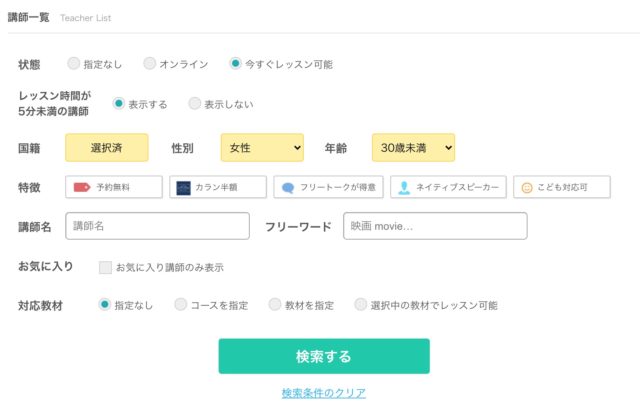Toggle the 予約無料 feature filter
The width and height of the screenshot is (640, 411).
[114, 187]
